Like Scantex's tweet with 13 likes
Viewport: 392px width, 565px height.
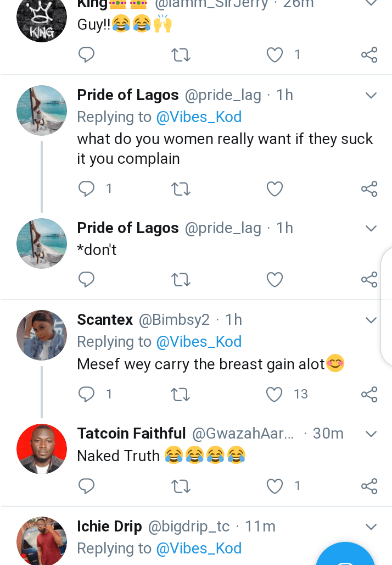pos(275,394)
